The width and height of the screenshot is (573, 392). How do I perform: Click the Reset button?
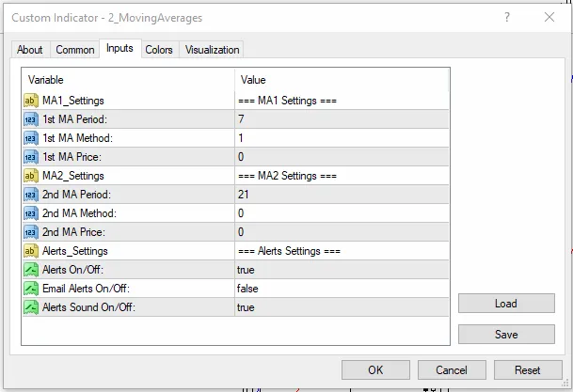tap(528, 370)
